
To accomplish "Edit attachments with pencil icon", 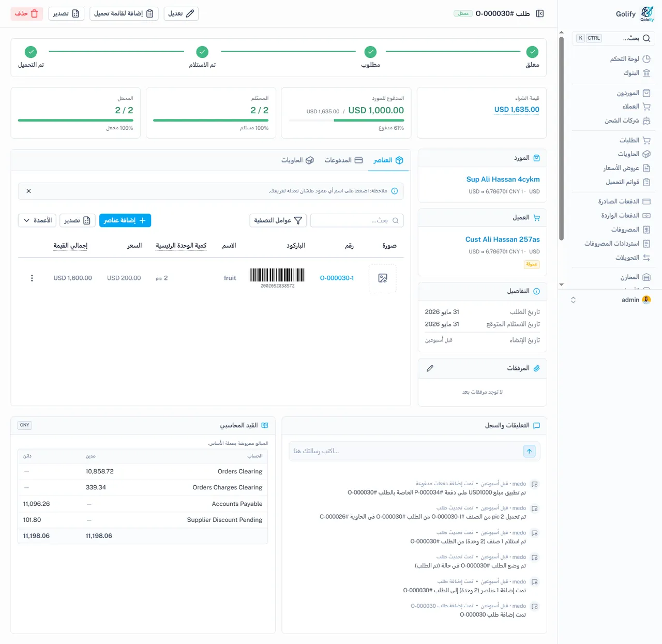I will point(430,368).
